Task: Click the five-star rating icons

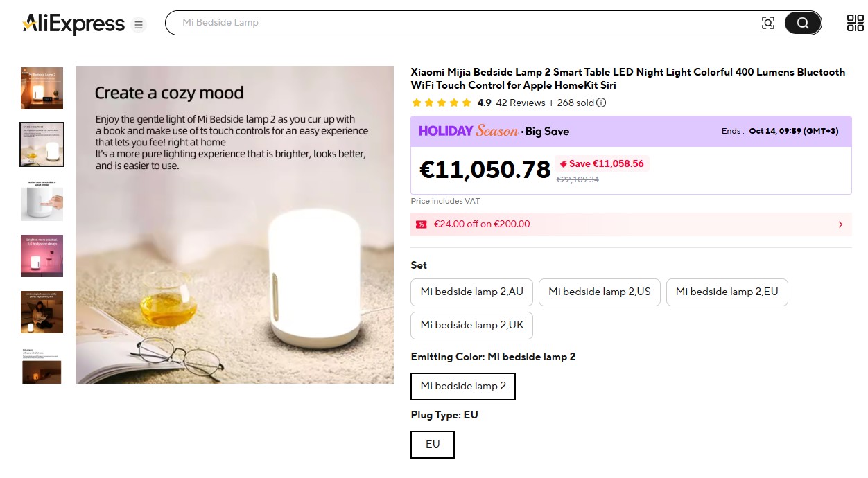Action: pos(441,103)
